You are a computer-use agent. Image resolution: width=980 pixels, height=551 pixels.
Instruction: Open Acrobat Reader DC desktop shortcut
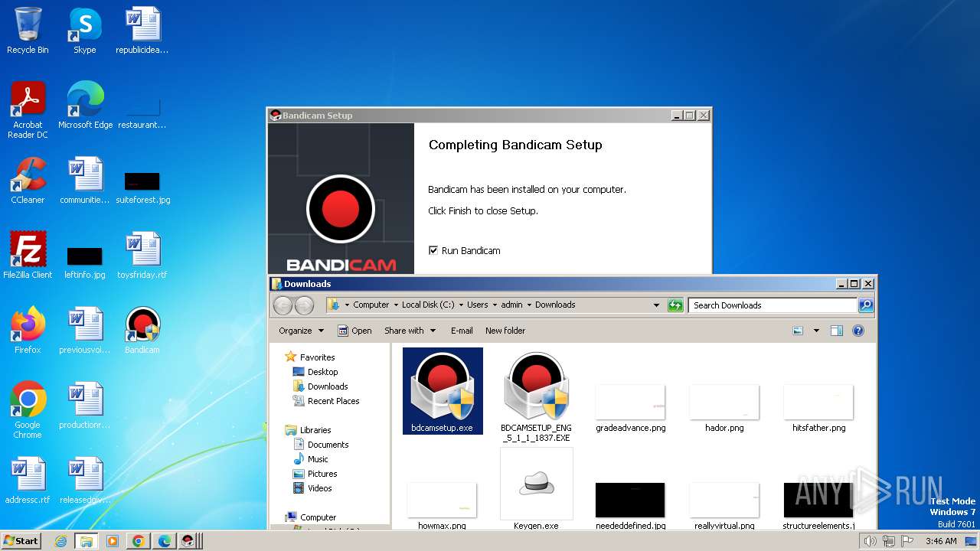[x=28, y=110]
